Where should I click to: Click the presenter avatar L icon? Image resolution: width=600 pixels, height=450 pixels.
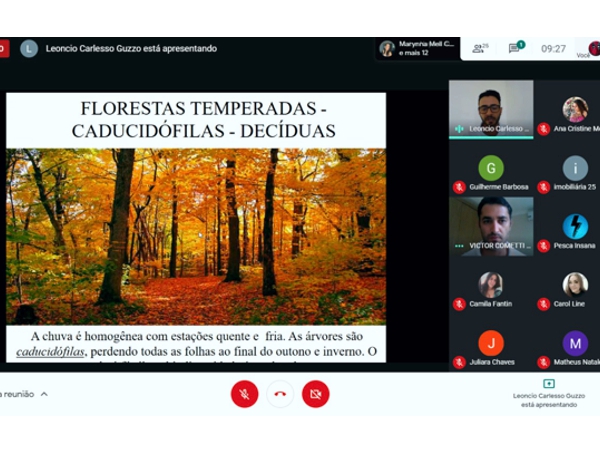coord(29,49)
